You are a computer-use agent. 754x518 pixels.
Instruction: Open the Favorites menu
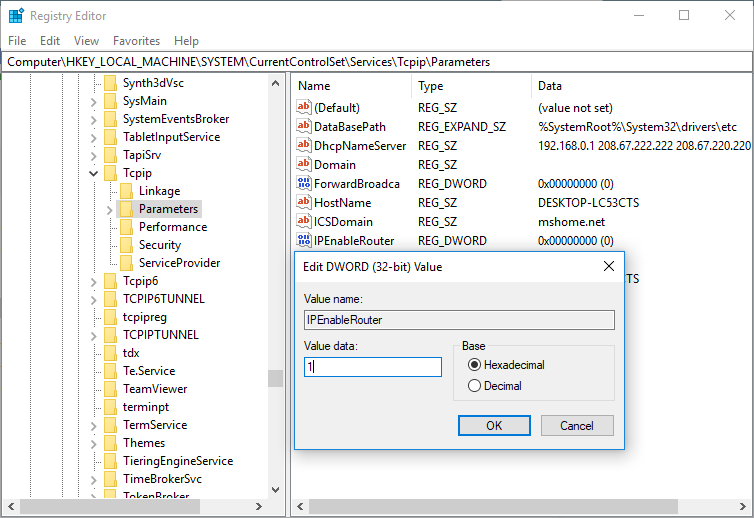[x=136, y=41]
